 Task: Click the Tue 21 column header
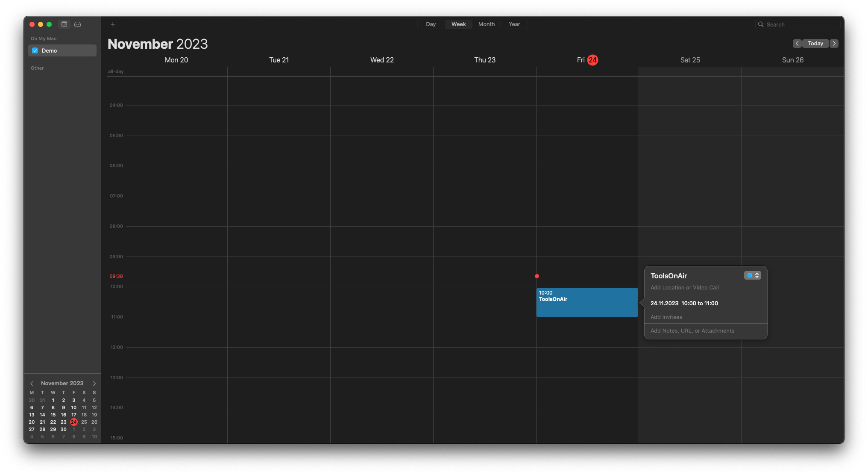(279, 60)
